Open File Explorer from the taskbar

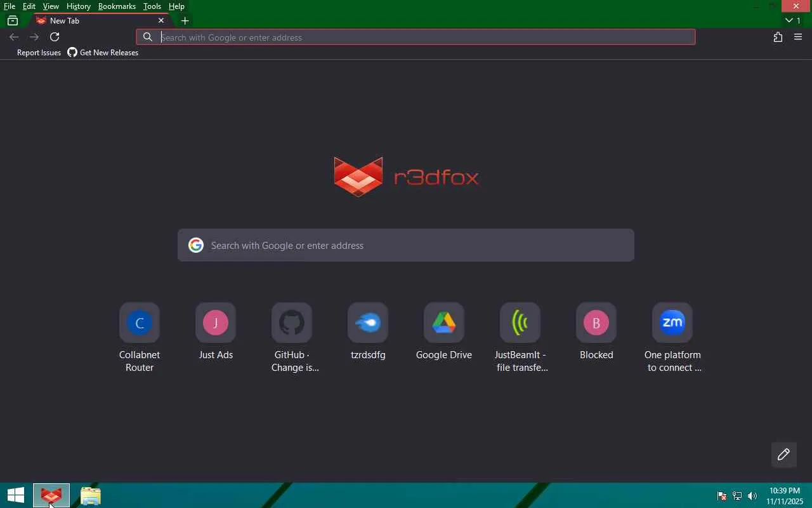91,496
